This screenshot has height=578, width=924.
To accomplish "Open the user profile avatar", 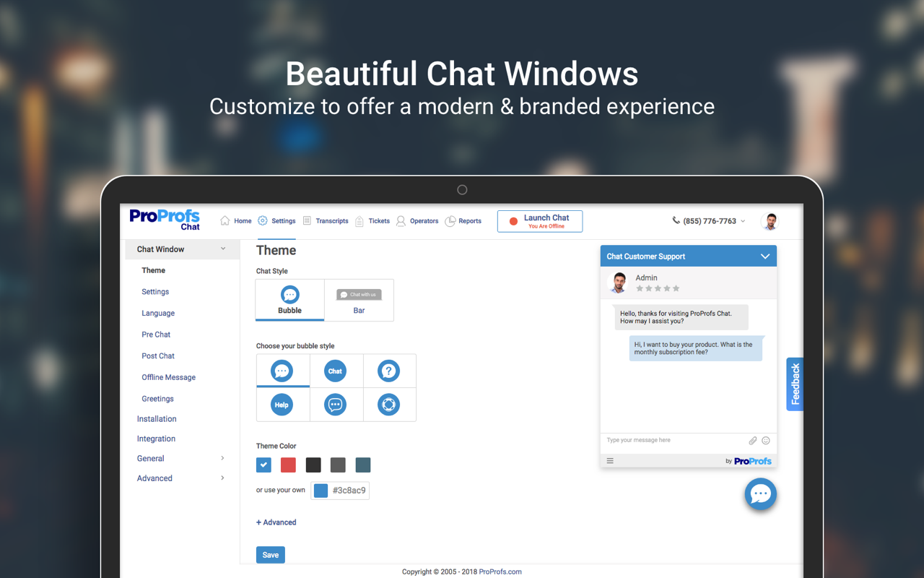I will (x=770, y=221).
